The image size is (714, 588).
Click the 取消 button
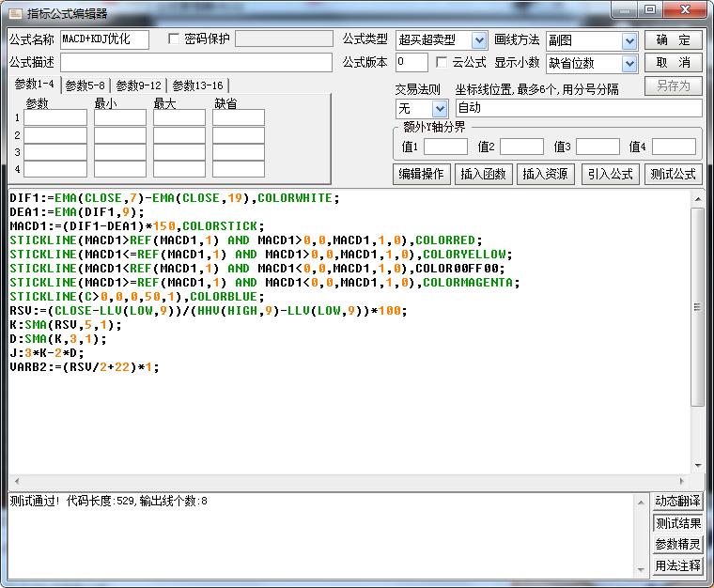point(673,63)
